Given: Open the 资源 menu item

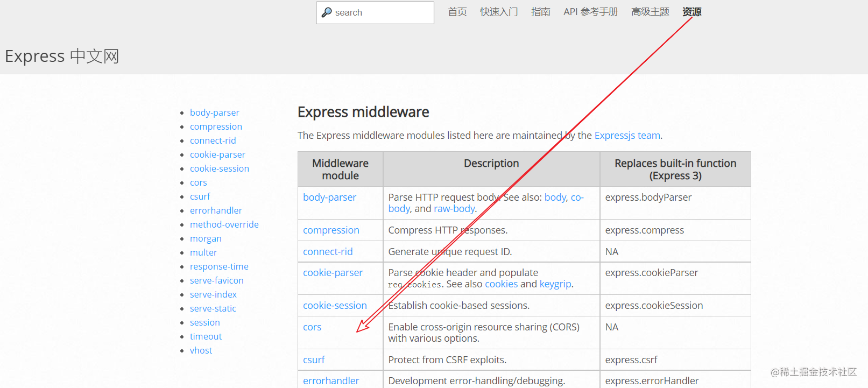Looking at the screenshot, I should 692,12.
